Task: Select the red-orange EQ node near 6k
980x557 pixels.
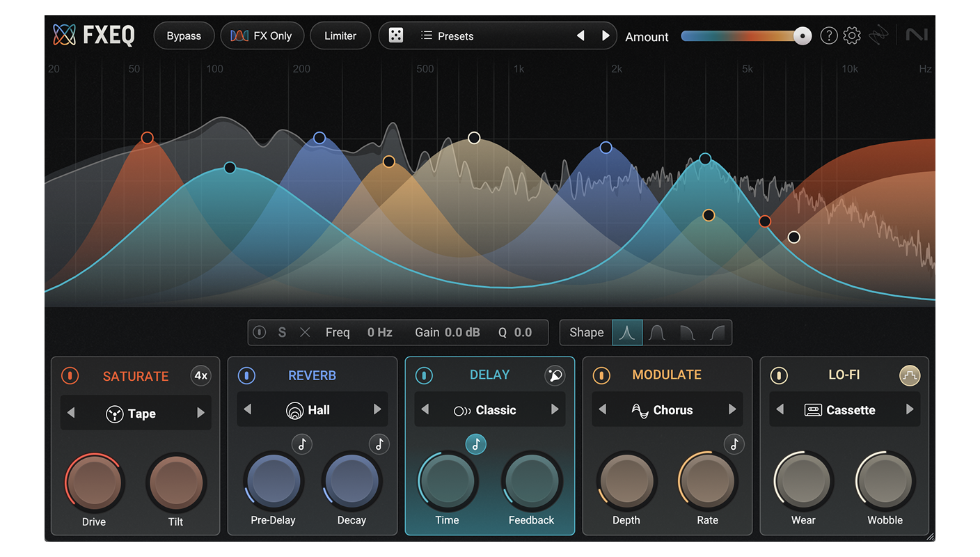Action: point(765,221)
